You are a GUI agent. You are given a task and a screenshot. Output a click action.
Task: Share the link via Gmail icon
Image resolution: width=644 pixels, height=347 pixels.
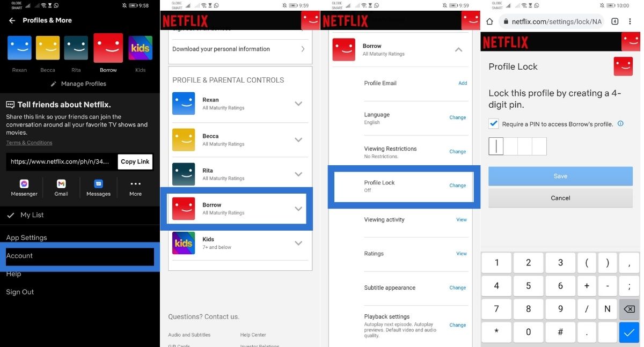61,184
